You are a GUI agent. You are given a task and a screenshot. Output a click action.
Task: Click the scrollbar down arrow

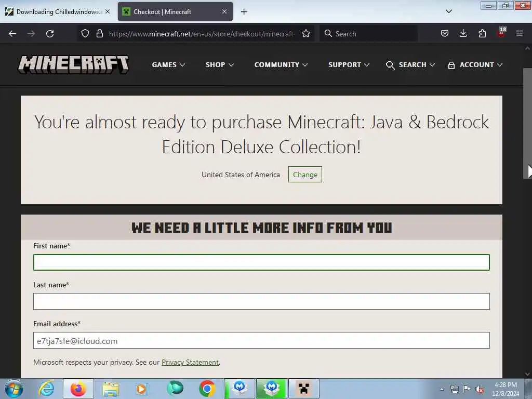527,374
